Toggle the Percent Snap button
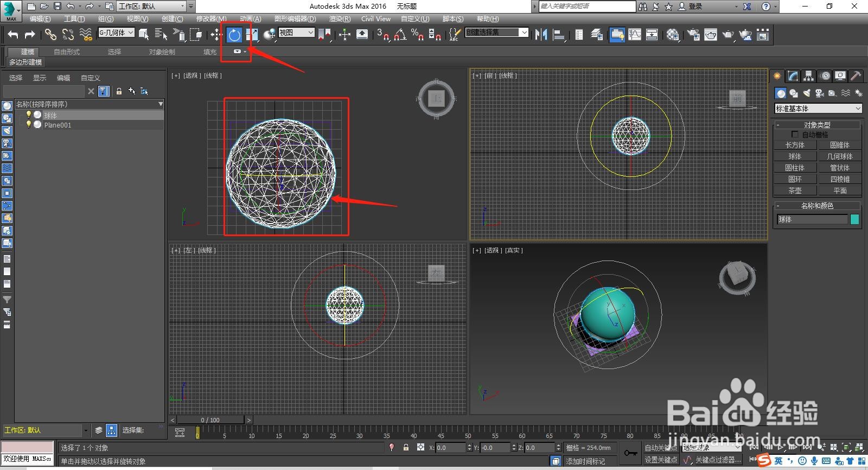The height and width of the screenshot is (470, 868). [417, 35]
